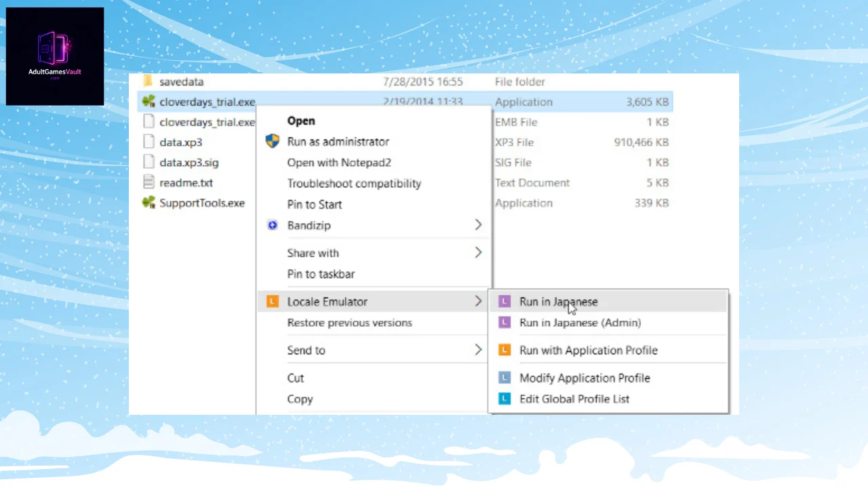This screenshot has width=868, height=488.
Task: Expand the Send to submenu arrow
Action: 478,350
